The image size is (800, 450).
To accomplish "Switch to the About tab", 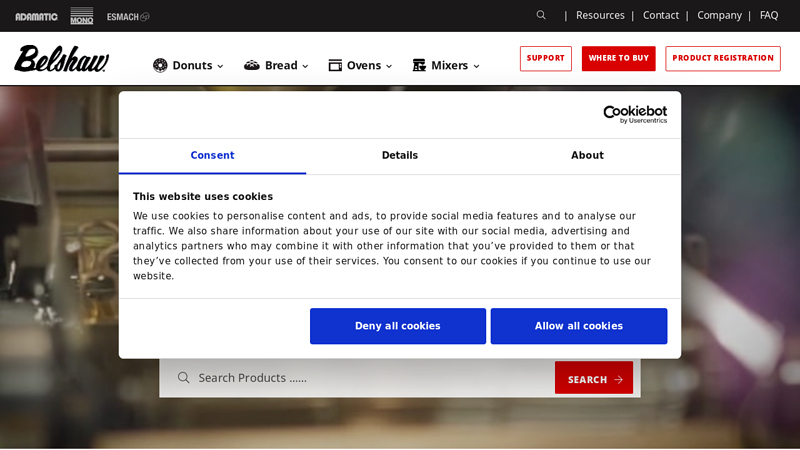I will point(587,156).
